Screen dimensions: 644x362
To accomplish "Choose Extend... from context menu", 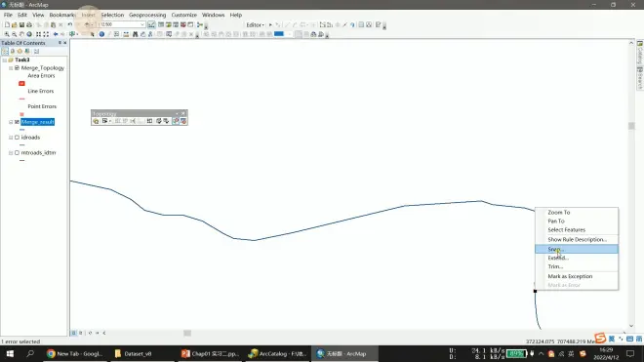I will pos(577,258).
